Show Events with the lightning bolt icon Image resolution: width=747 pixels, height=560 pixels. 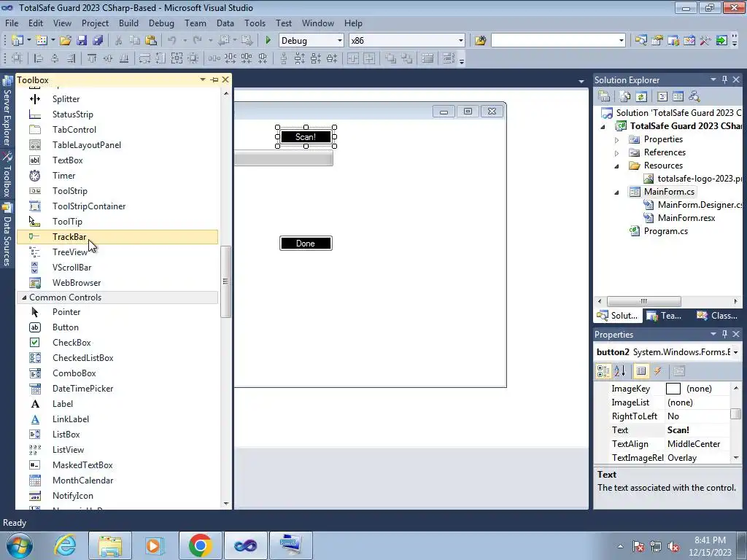coord(657,371)
